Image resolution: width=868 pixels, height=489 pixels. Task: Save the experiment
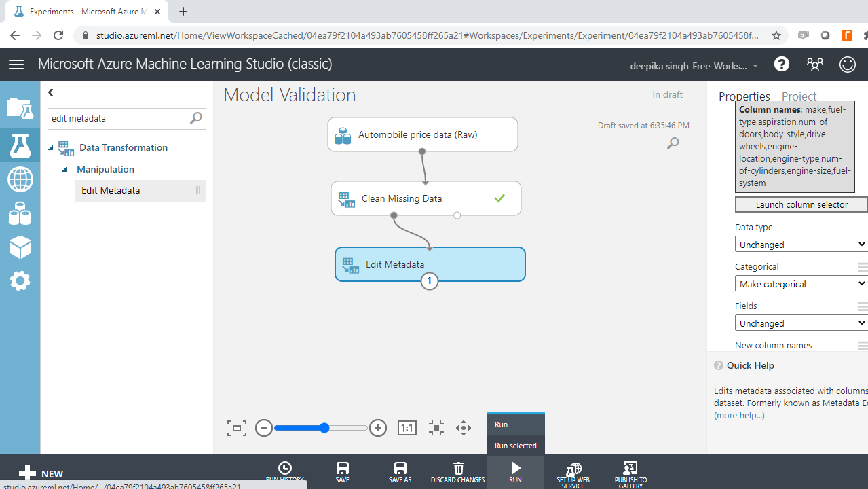(x=343, y=472)
